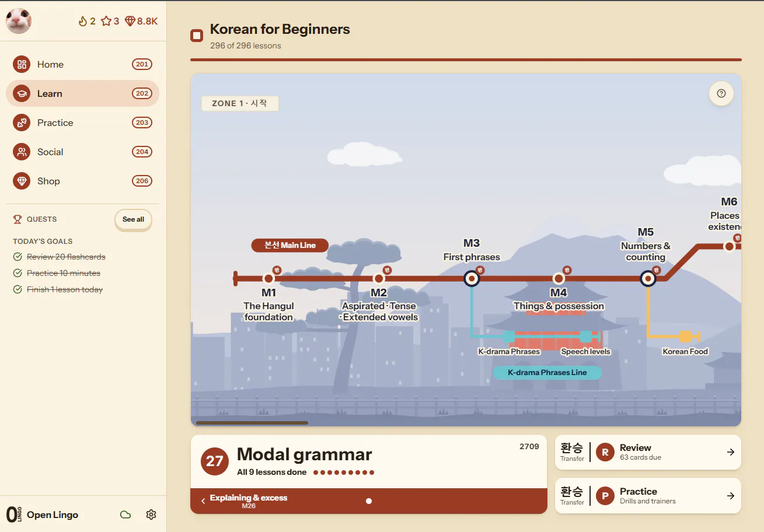Image resolution: width=764 pixels, height=532 pixels.
Task: Click the K-drama Phrases Line label
Action: (x=547, y=372)
